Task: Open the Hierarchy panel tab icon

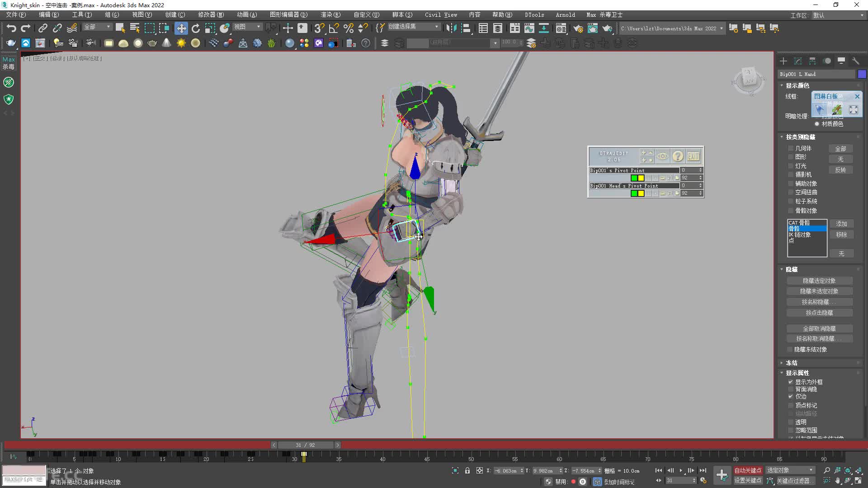Action: pos(812,61)
